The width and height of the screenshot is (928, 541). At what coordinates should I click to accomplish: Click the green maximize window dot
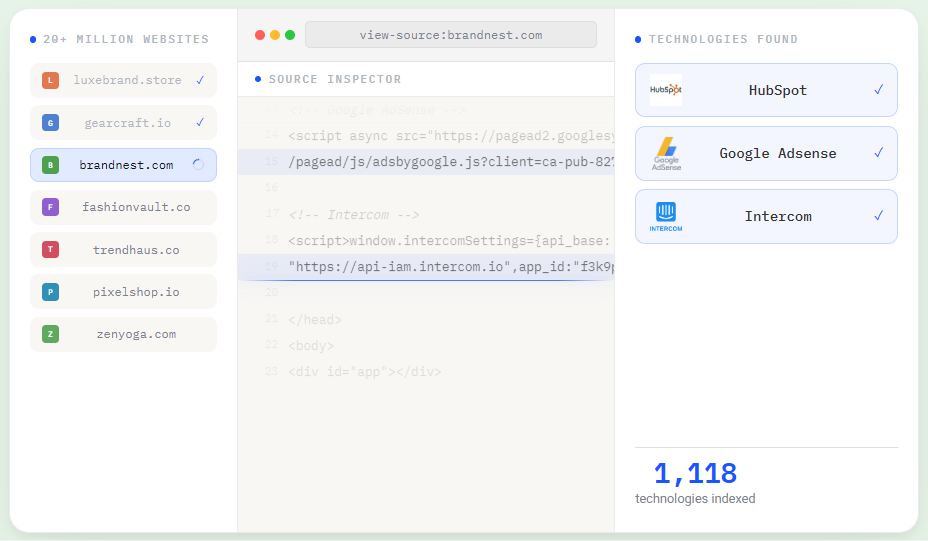pyautogui.click(x=290, y=35)
